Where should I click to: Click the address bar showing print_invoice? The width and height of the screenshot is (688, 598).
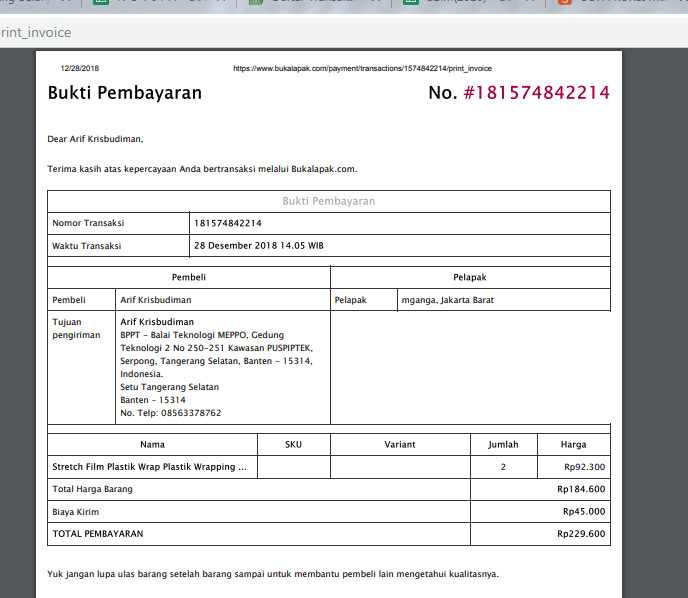point(300,32)
